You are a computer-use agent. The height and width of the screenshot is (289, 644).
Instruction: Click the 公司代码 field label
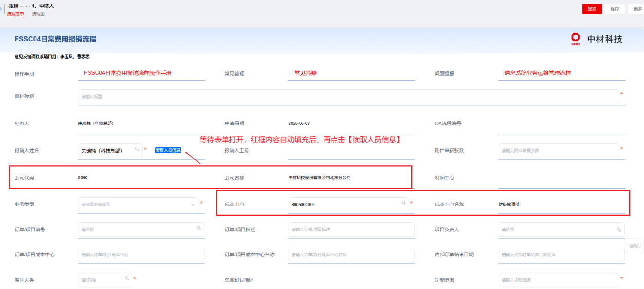pyautogui.click(x=24, y=178)
